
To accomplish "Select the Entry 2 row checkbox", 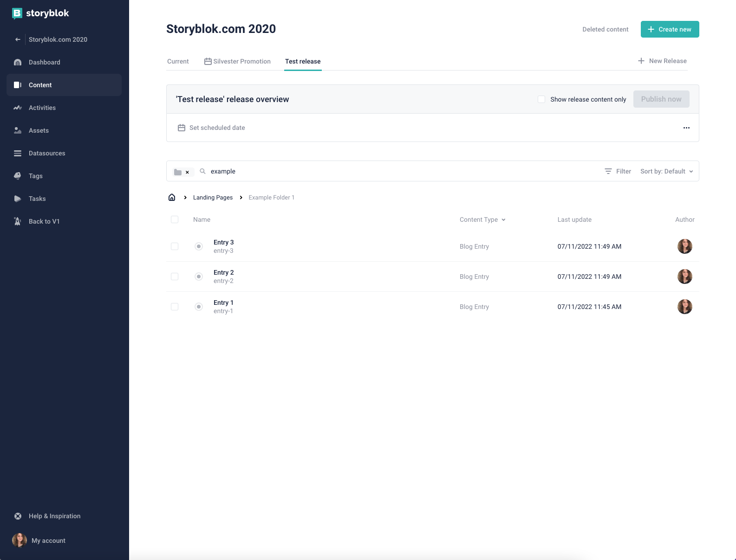I will click(x=175, y=277).
